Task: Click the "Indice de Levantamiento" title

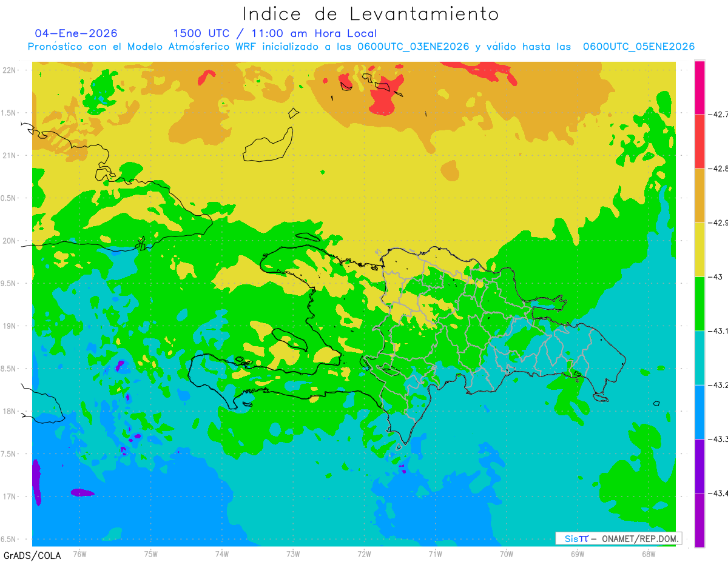Action: pyautogui.click(x=371, y=13)
